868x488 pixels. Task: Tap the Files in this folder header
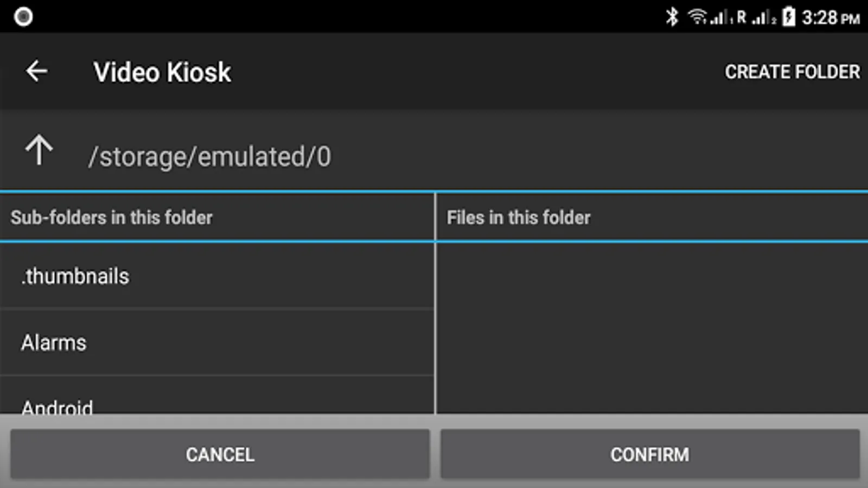pos(519,217)
